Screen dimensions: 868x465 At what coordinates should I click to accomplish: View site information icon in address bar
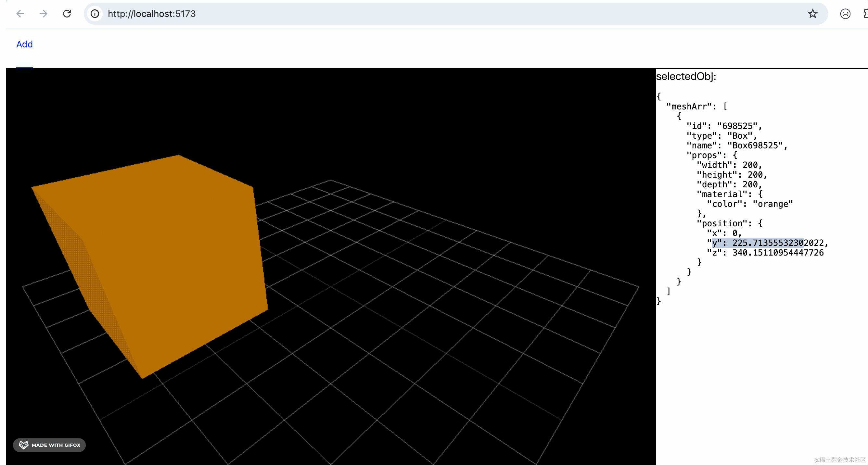95,13
